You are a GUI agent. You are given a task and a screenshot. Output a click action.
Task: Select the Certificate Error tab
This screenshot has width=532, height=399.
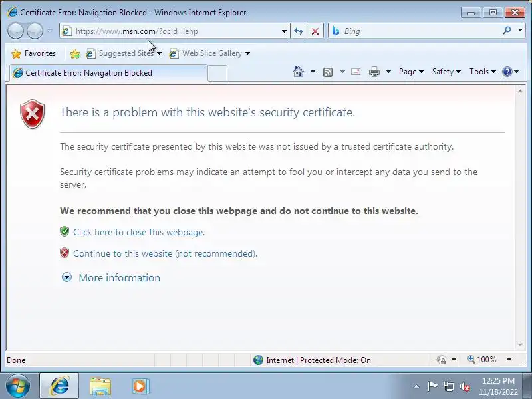coord(108,73)
